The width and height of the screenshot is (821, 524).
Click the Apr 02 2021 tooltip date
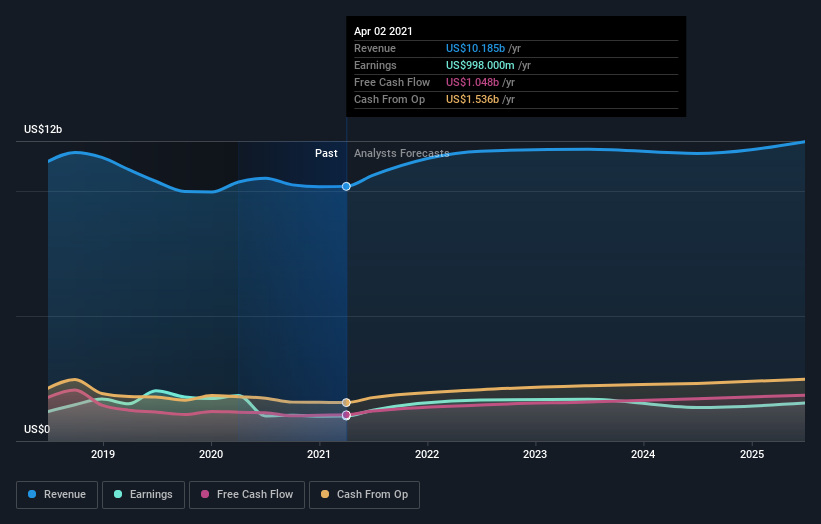[x=383, y=31]
